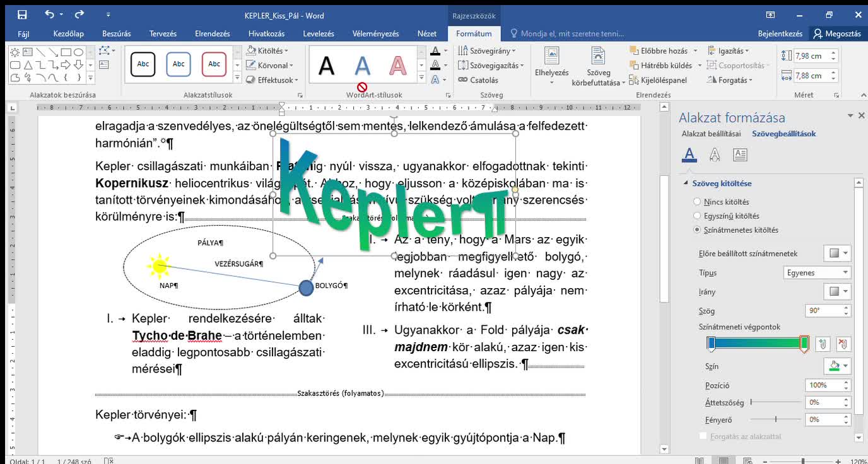The image size is (868, 464).
Task: Click the Undo arrow icon
Action: tap(50, 14)
